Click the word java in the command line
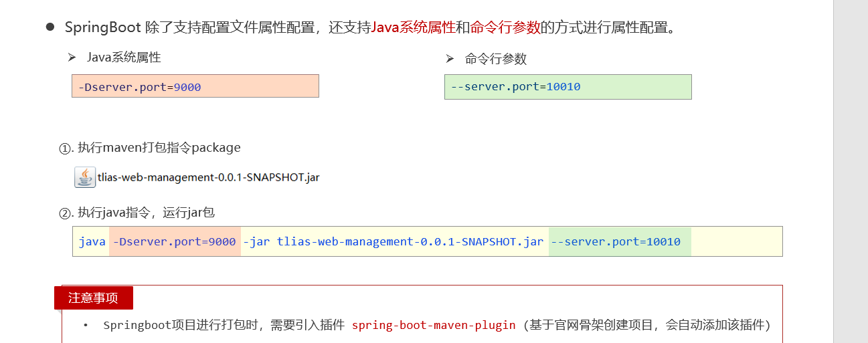The height and width of the screenshot is (343, 868). click(x=92, y=241)
